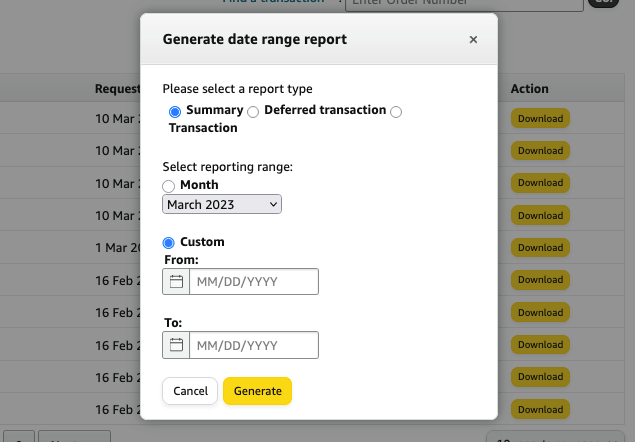
Task: Open the March 2023 month dropdown
Action: 222,204
